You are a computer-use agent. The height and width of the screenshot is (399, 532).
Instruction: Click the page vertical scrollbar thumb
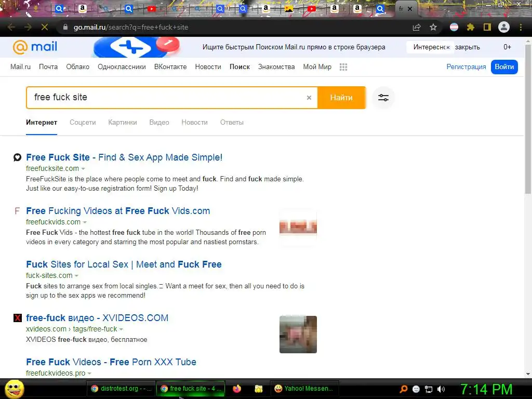click(528, 119)
